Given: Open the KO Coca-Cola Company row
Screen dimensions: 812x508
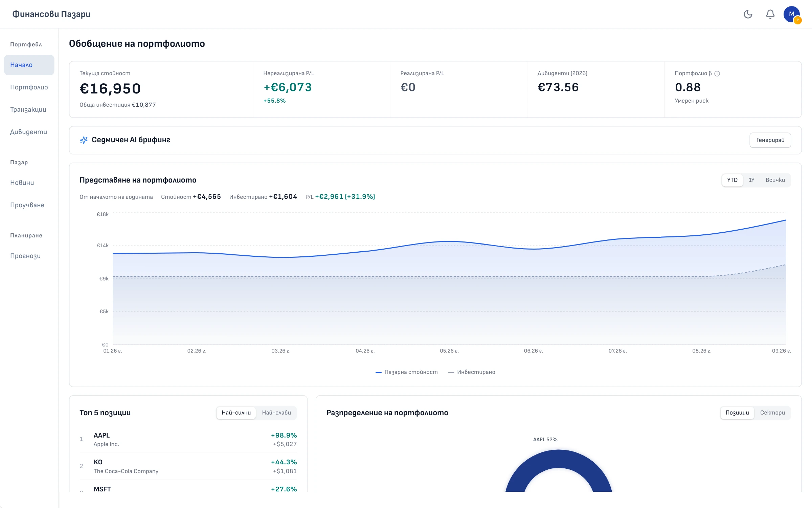Looking at the screenshot, I should pos(188,466).
